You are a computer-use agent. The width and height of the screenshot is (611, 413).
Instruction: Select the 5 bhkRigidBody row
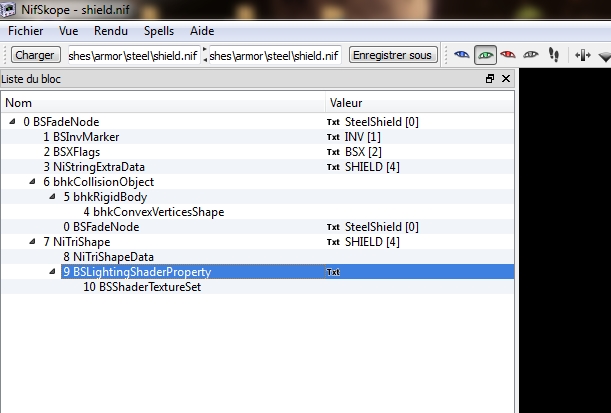click(x=257, y=197)
